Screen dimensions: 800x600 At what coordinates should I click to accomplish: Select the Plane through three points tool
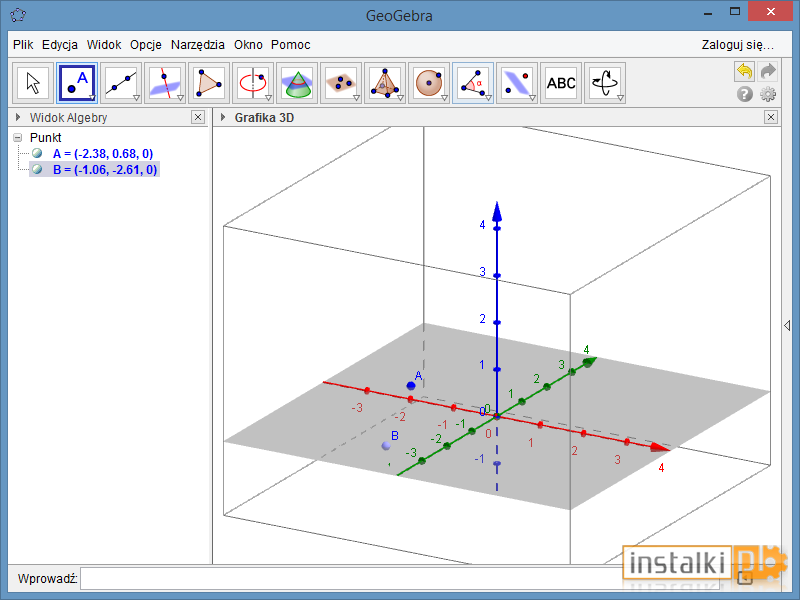[341, 83]
